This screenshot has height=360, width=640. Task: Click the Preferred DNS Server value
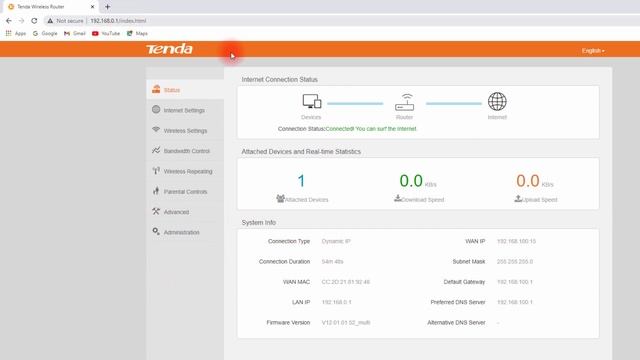[515, 302]
